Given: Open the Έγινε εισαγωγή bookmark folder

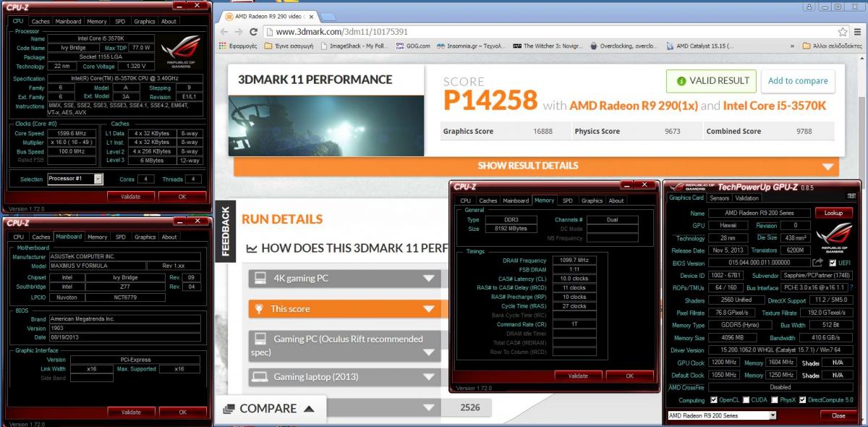Looking at the screenshot, I should (x=289, y=46).
